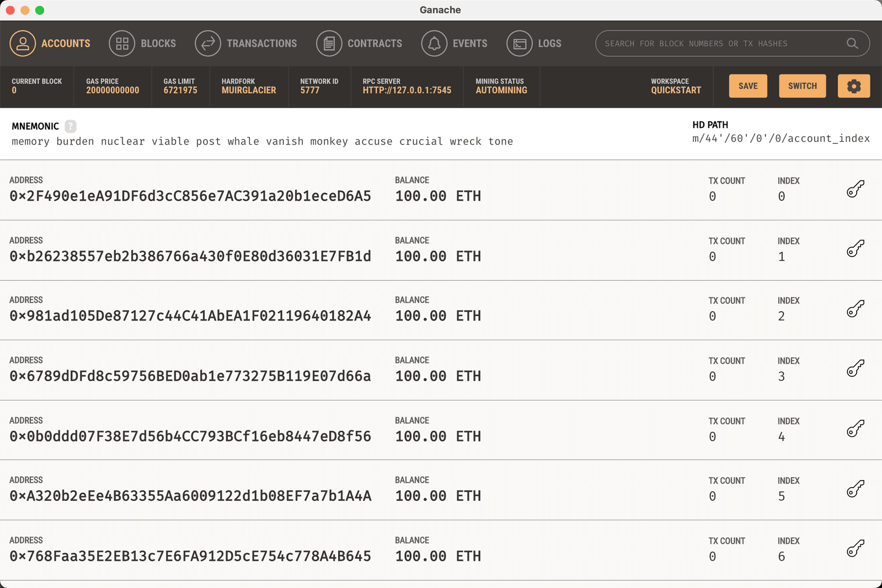Switch to the TRANSACTIONS label tab
This screenshot has height=588, width=882.
[x=261, y=44]
